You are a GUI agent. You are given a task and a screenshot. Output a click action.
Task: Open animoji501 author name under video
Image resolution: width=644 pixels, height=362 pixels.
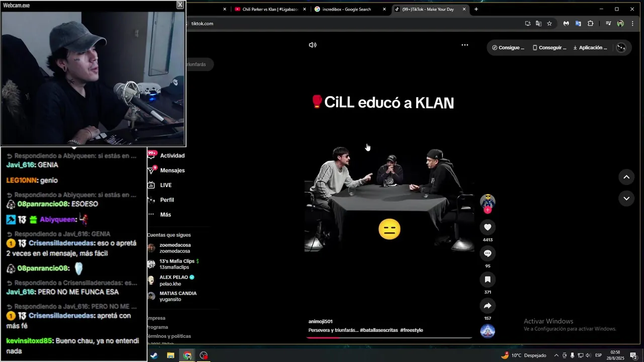tap(320, 321)
